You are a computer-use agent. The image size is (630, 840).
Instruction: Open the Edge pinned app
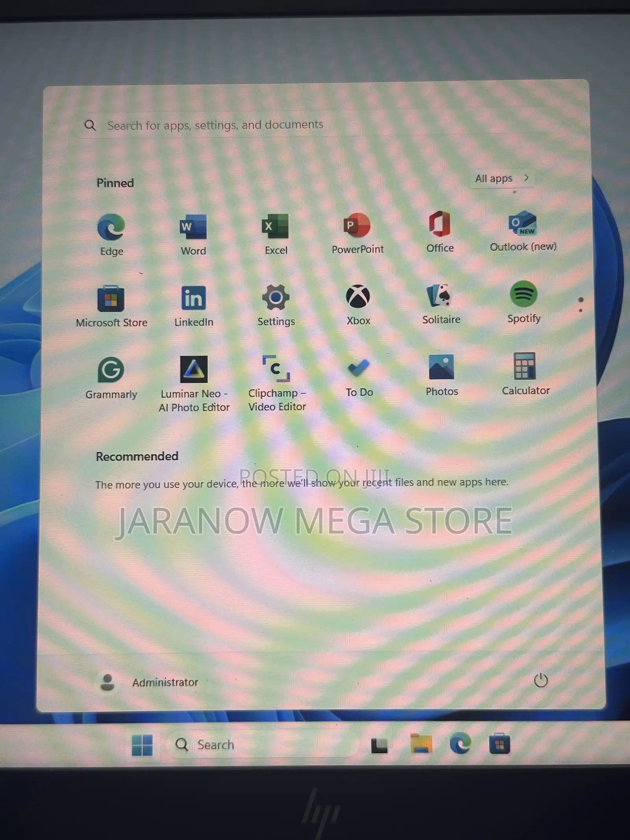pyautogui.click(x=111, y=235)
